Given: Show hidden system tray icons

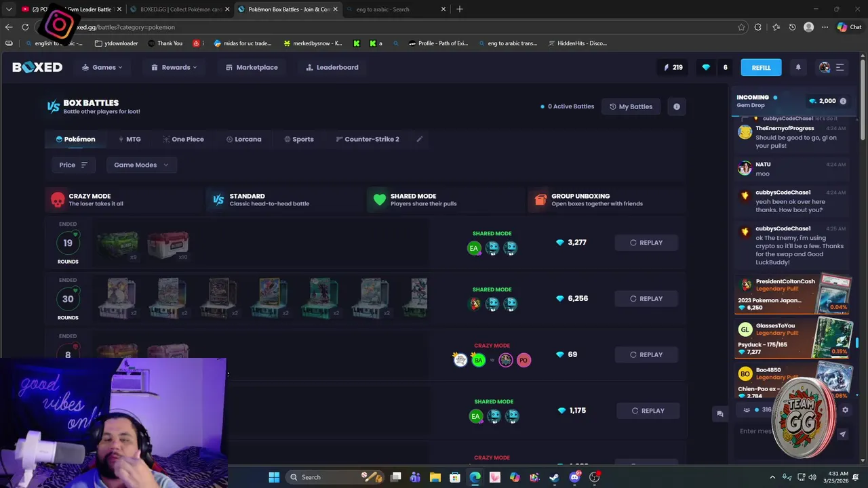Looking at the screenshot, I should point(772,477).
